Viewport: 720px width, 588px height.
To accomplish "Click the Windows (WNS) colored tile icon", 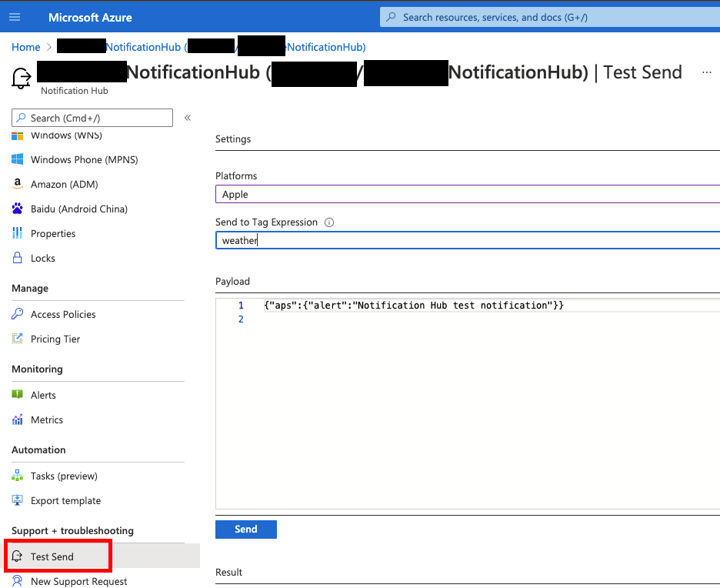I will [x=17, y=136].
